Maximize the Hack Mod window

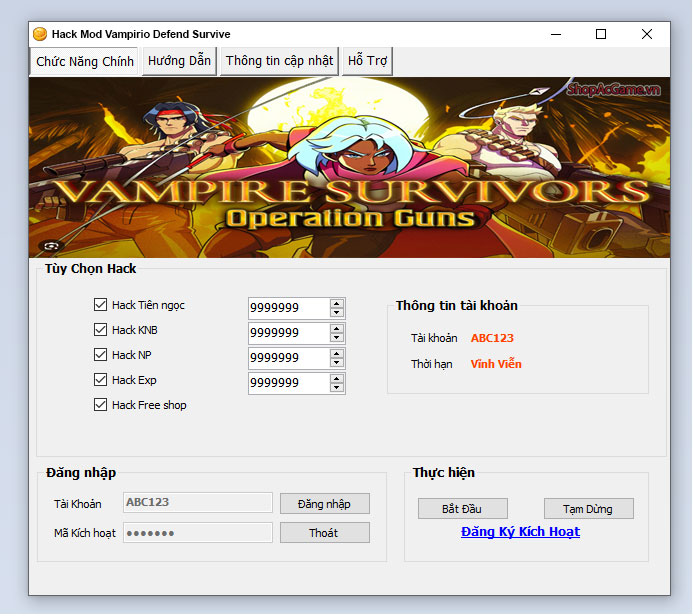[x=601, y=34]
